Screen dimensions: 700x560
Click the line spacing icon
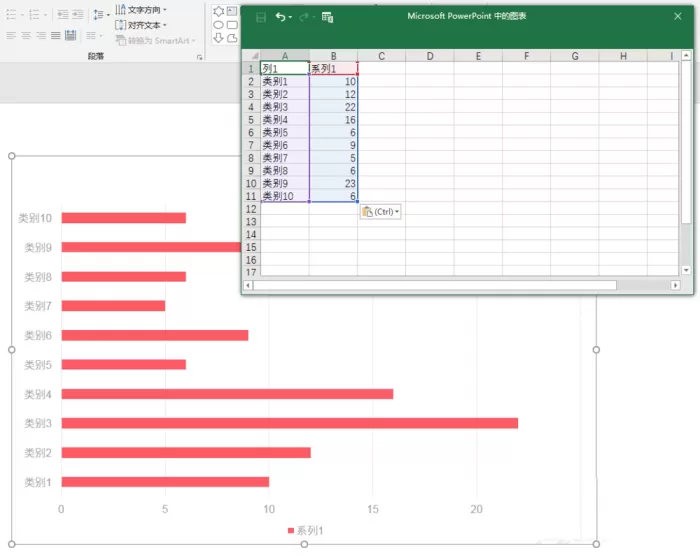99,15
